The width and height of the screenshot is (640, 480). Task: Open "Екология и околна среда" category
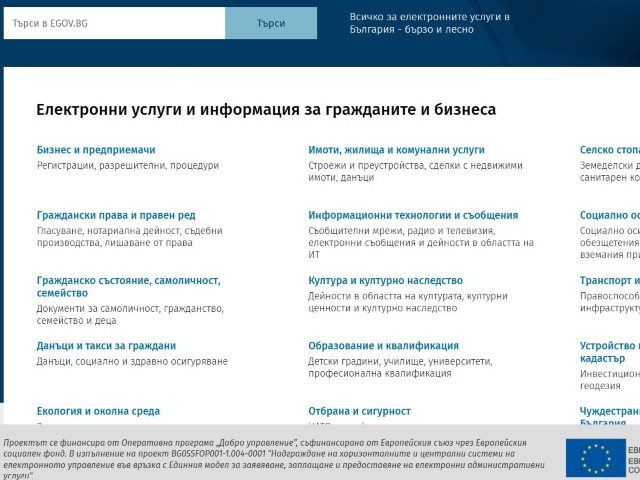pos(98,411)
